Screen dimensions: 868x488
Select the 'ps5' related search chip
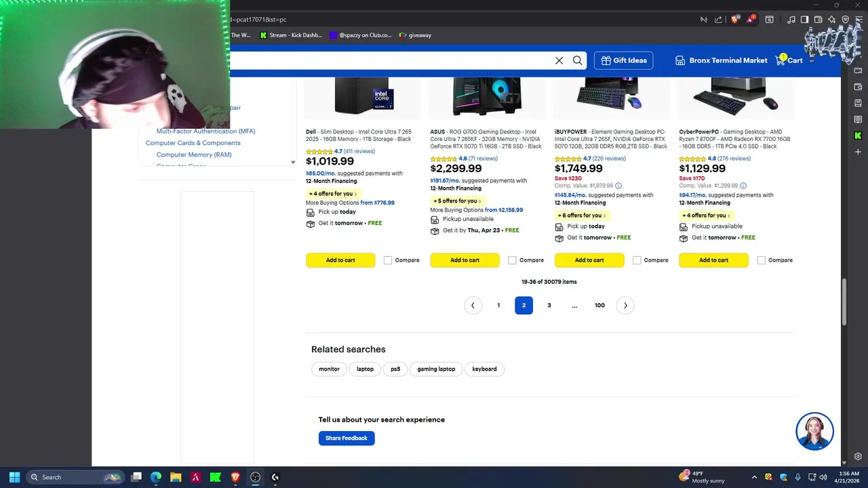(x=395, y=369)
